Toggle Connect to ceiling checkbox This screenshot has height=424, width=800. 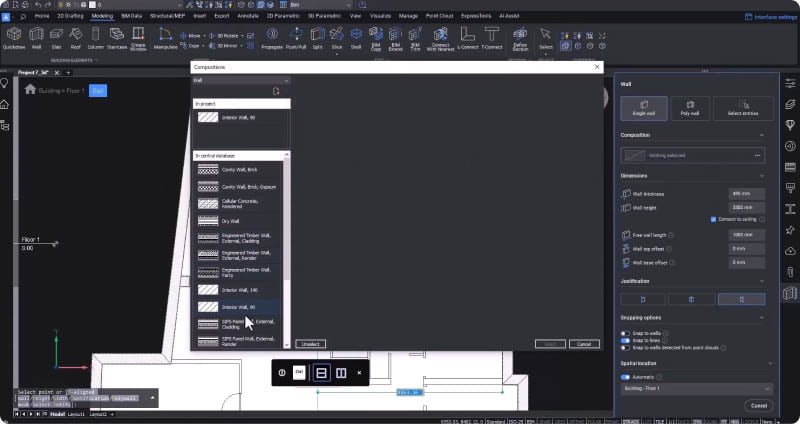tap(713, 219)
